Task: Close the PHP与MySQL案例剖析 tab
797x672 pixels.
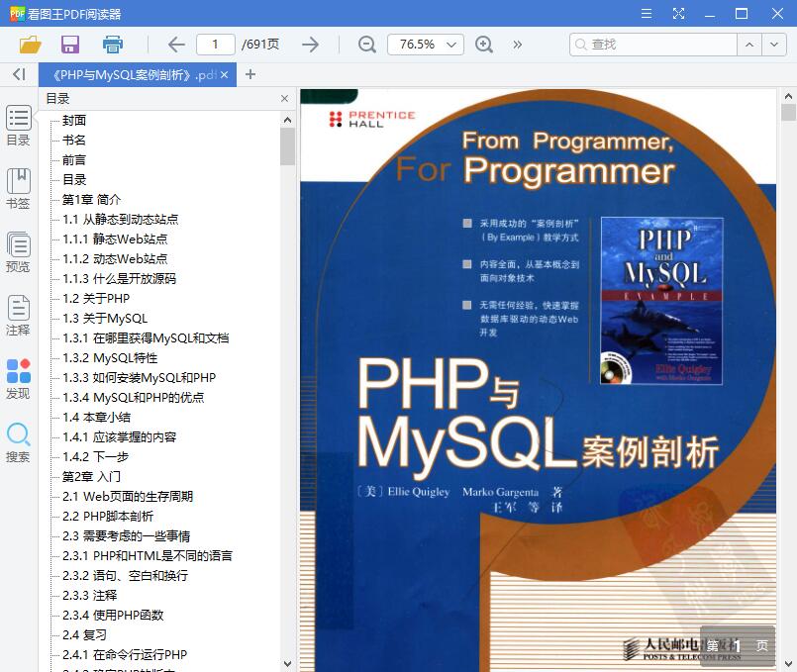Action: [224, 75]
